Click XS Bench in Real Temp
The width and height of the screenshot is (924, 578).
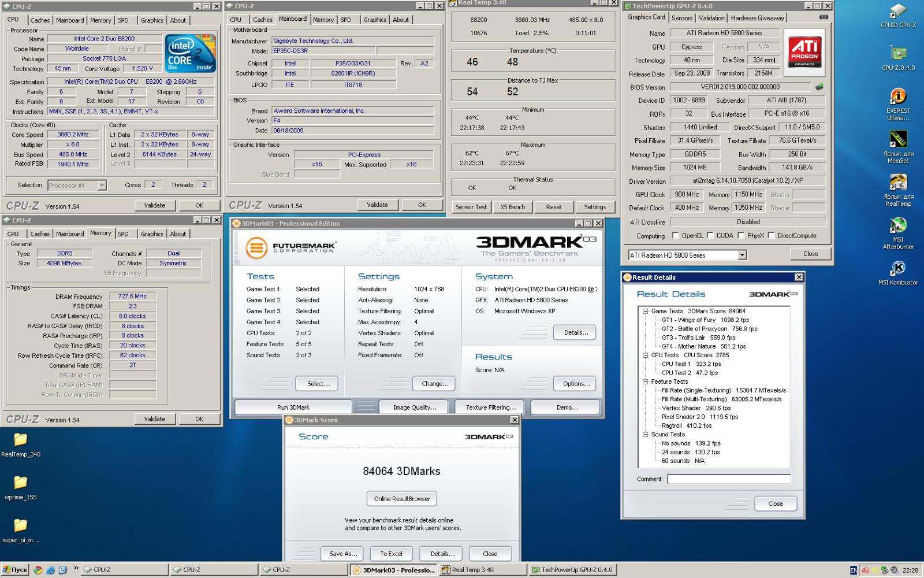[x=512, y=207]
